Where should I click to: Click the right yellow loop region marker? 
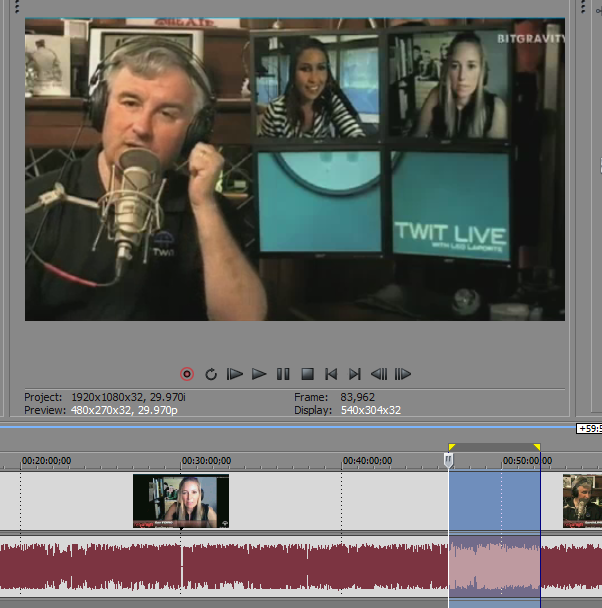[537, 447]
